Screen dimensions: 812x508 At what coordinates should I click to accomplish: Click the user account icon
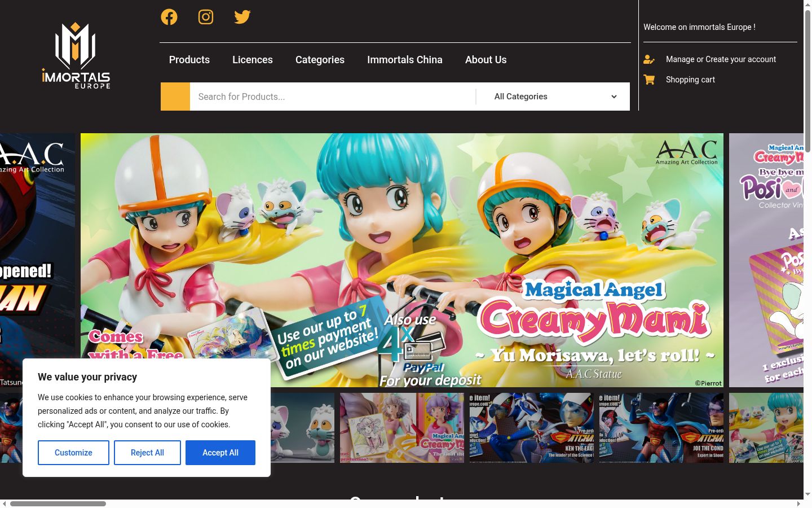tap(649, 59)
